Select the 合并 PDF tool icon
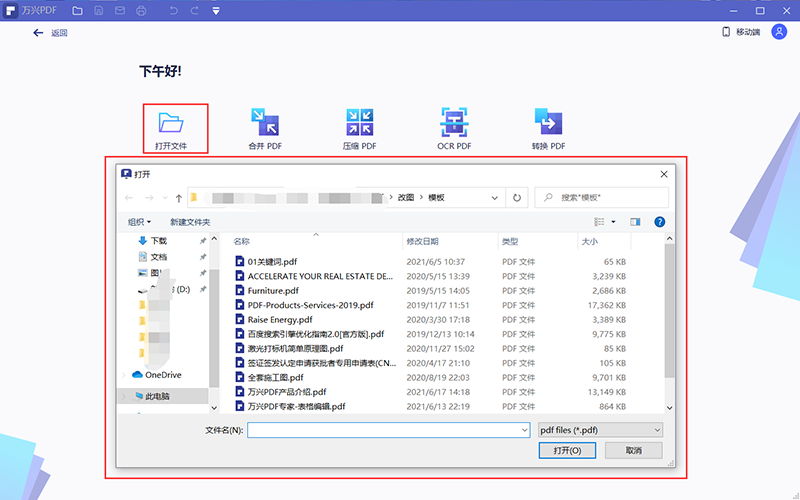The image size is (800, 500). (x=265, y=123)
